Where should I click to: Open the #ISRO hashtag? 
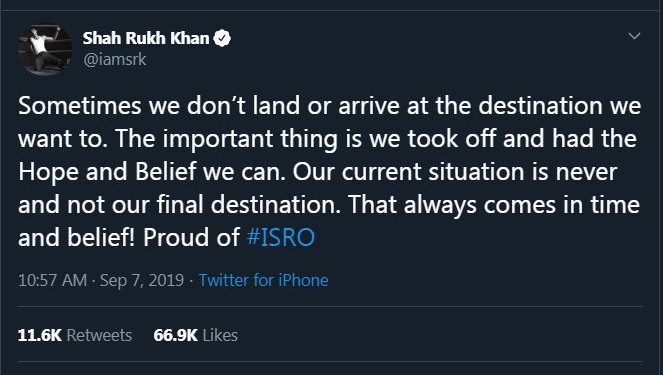tap(281, 237)
